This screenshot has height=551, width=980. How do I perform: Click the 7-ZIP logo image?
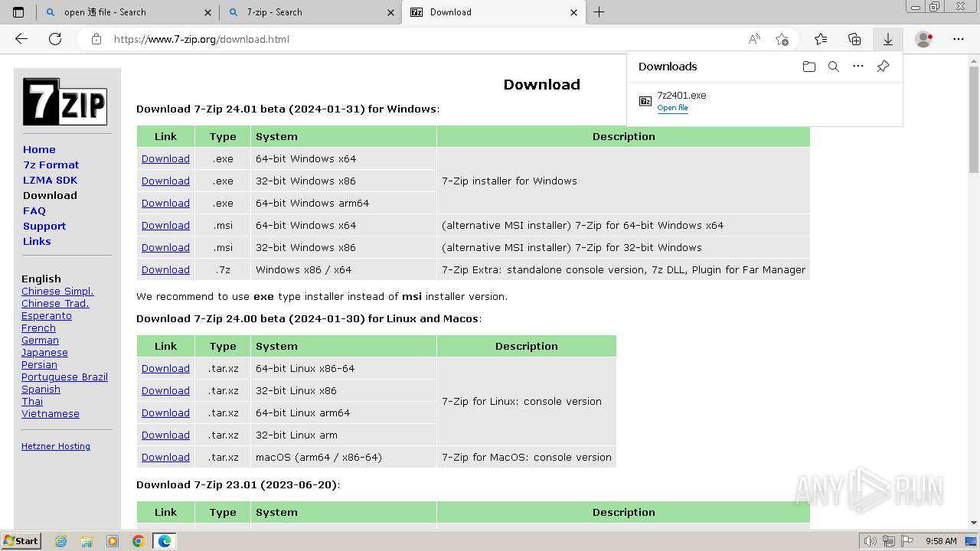pos(65,102)
